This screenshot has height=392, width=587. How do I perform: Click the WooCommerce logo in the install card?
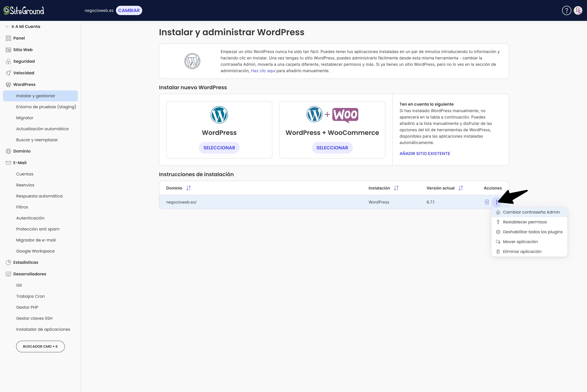click(x=345, y=115)
